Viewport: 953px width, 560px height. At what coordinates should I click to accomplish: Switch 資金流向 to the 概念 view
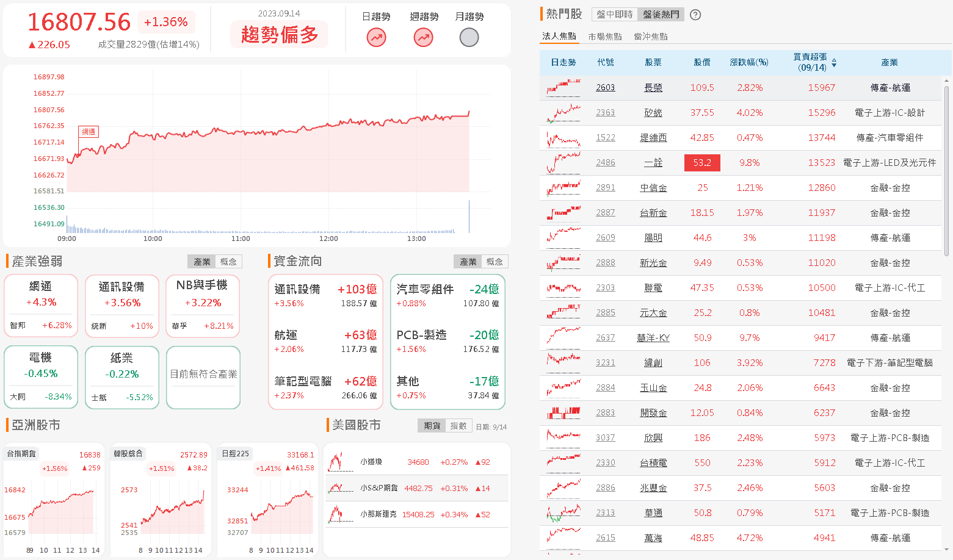point(495,262)
